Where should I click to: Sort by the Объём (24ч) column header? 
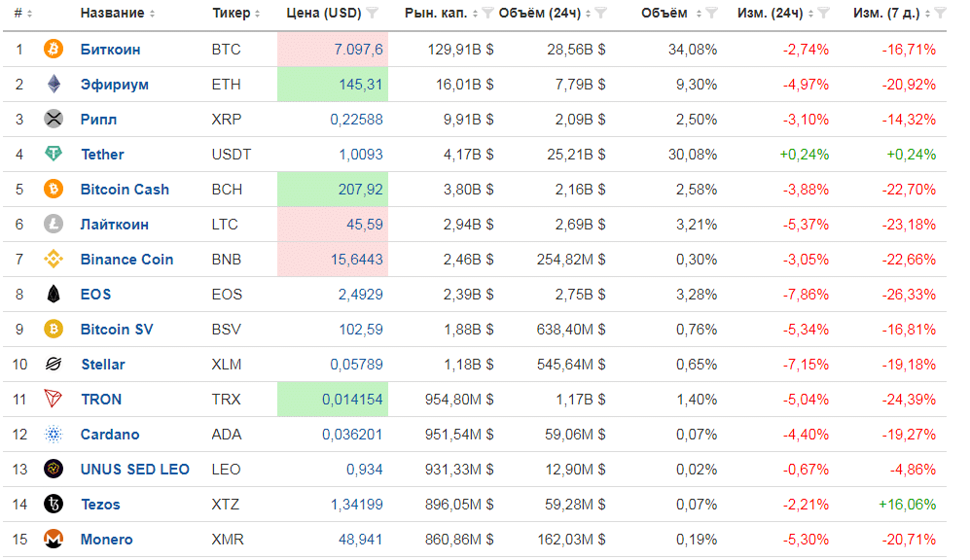click(x=544, y=14)
